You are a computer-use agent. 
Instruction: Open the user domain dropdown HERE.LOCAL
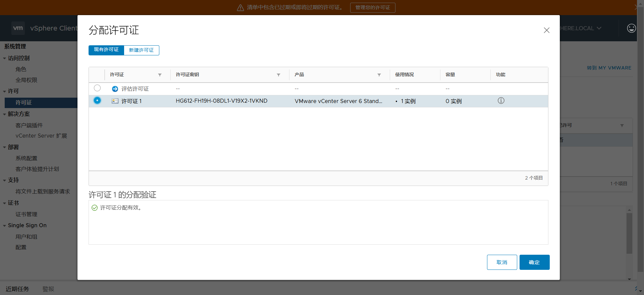581,28
